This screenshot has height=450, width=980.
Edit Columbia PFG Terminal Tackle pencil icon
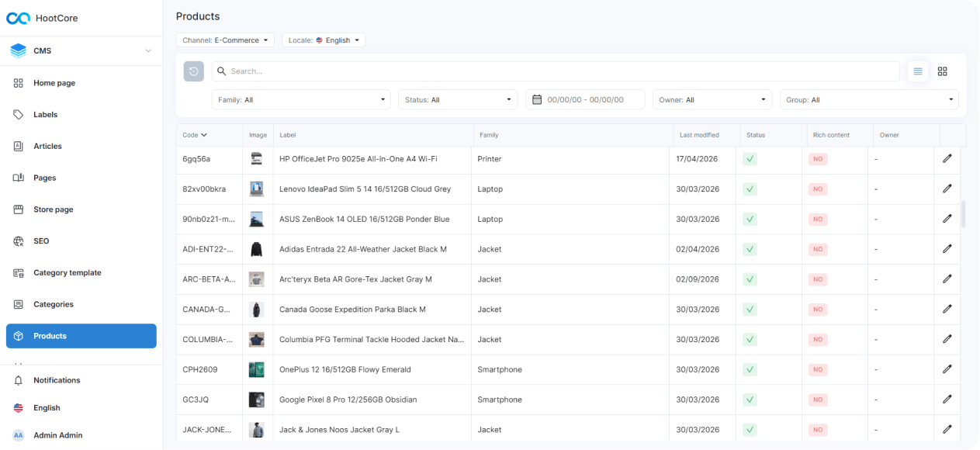pos(947,339)
